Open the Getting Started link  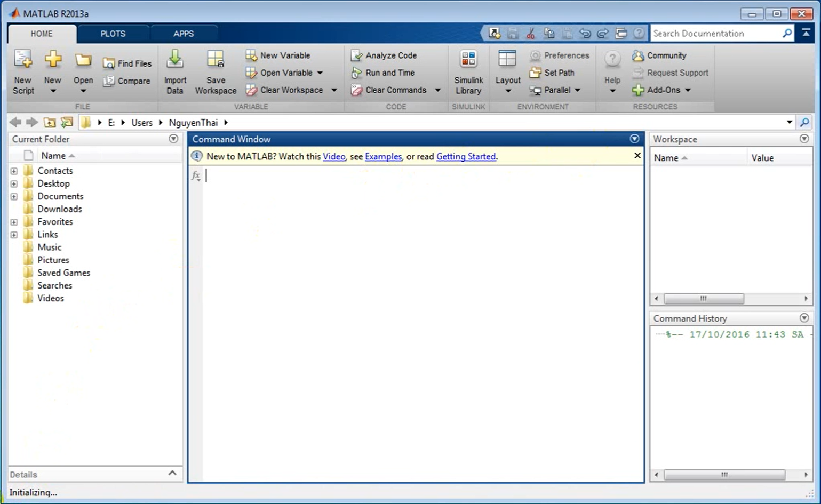coord(466,156)
